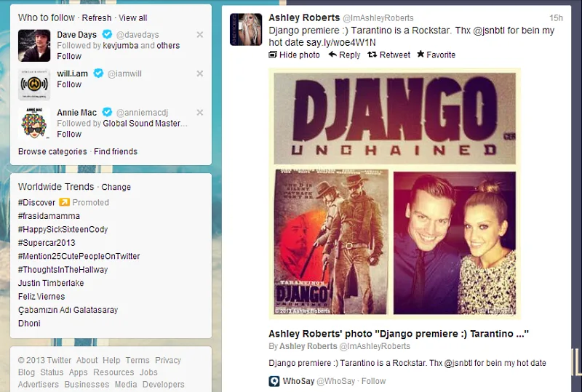
Task: View all follow suggestions
Action: pos(132,17)
